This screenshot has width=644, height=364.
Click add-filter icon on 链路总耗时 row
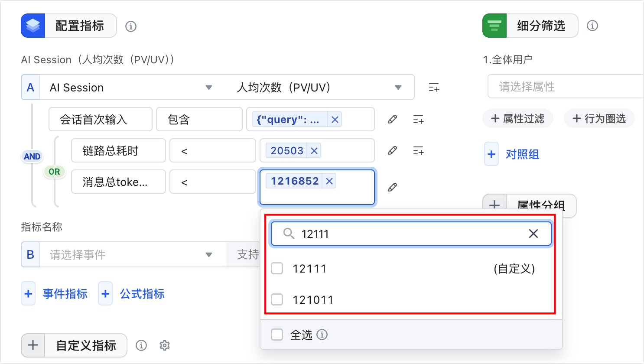pos(418,150)
